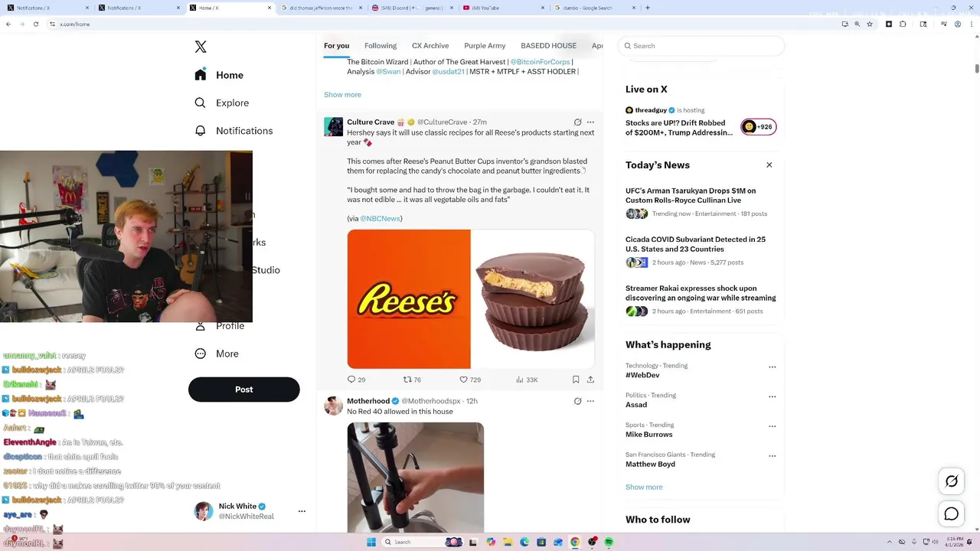Open Microsoft Edge from the taskbar
Screen dimensions: 980x551
click(x=524, y=542)
